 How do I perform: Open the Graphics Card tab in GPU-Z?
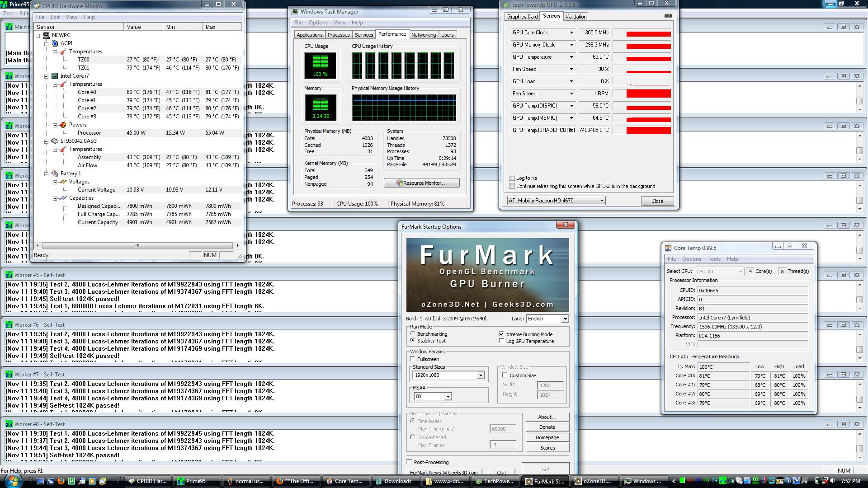pyautogui.click(x=522, y=17)
